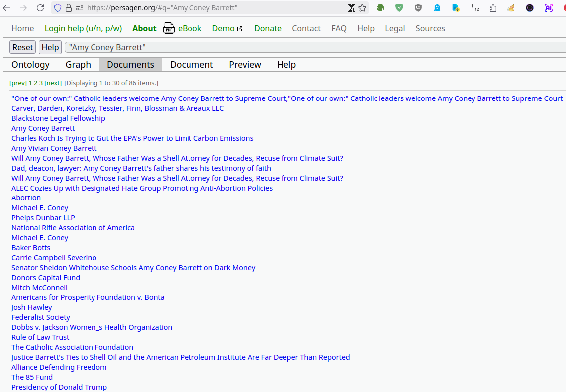
Task: Open Blackstone Legal Fellowship document
Action: point(59,118)
